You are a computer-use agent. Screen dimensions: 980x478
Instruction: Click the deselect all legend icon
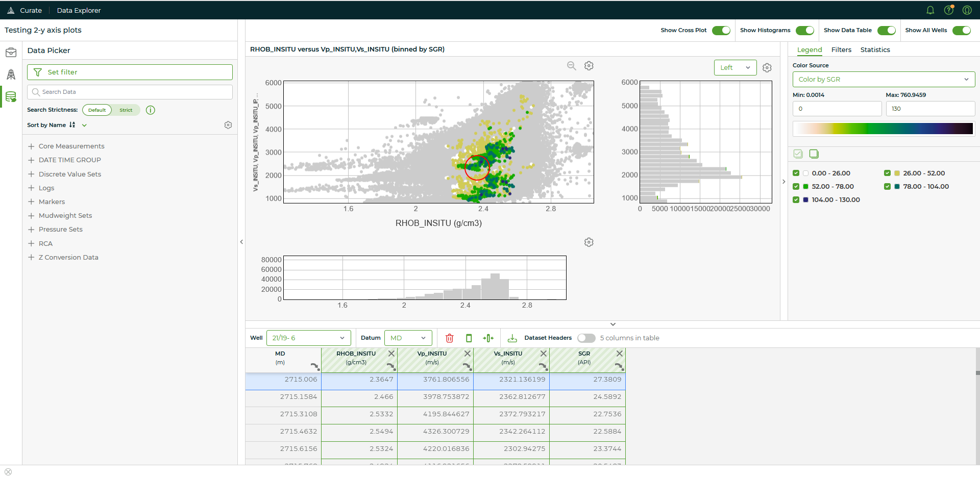pyautogui.click(x=814, y=154)
